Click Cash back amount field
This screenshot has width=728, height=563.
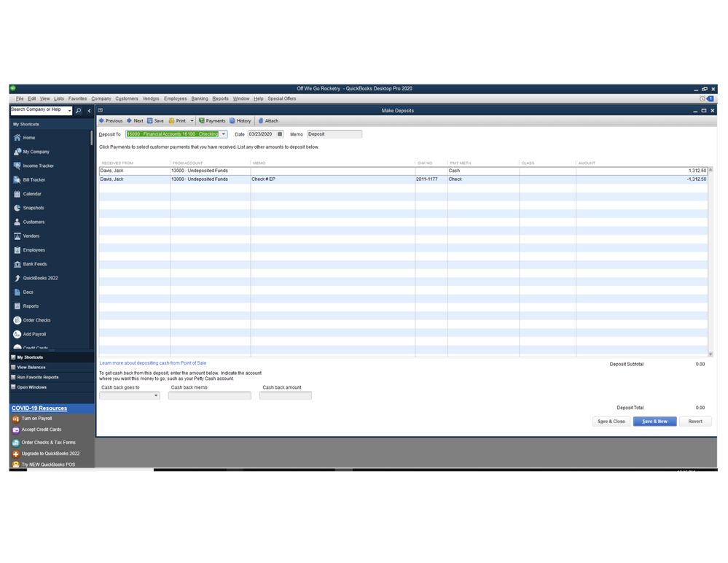pos(286,396)
